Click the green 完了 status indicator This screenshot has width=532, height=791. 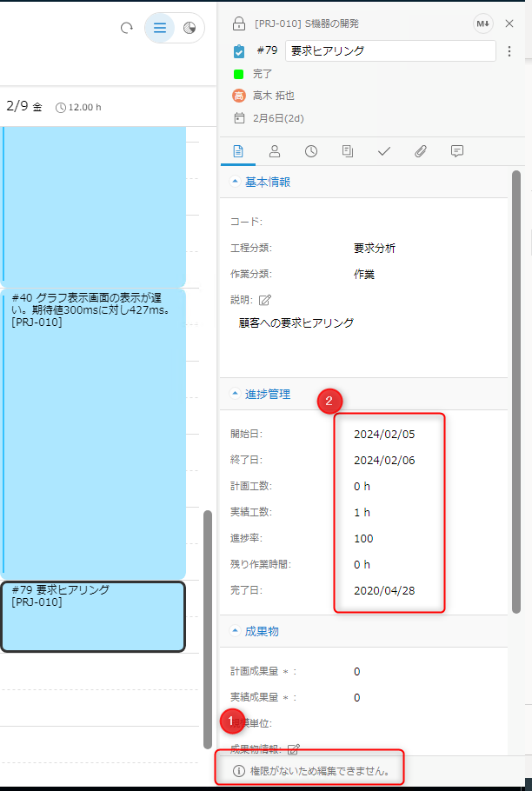click(x=239, y=74)
